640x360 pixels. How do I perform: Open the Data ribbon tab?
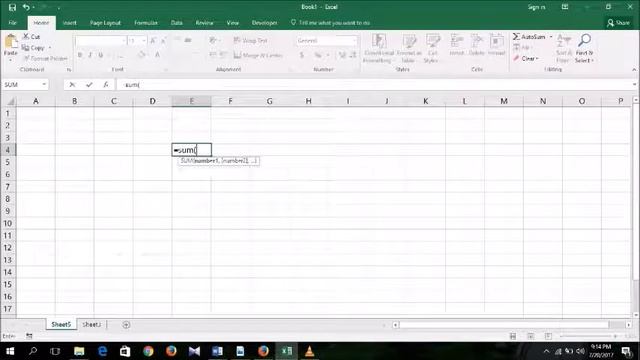(x=177, y=23)
